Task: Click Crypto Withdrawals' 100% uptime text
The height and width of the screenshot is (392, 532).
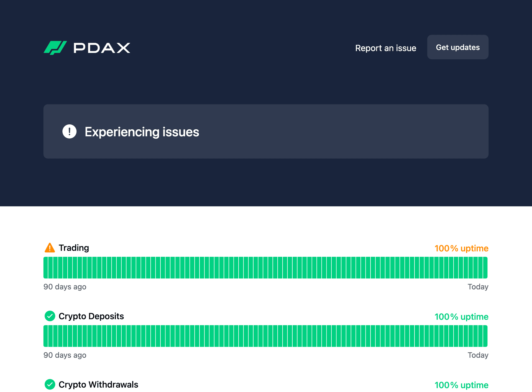Action: [461, 385]
